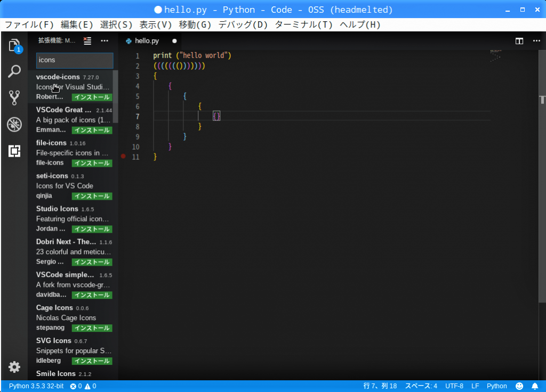This screenshot has width=546, height=392.
Task: Install Studio Icons extension
Action: coord(92,229)
